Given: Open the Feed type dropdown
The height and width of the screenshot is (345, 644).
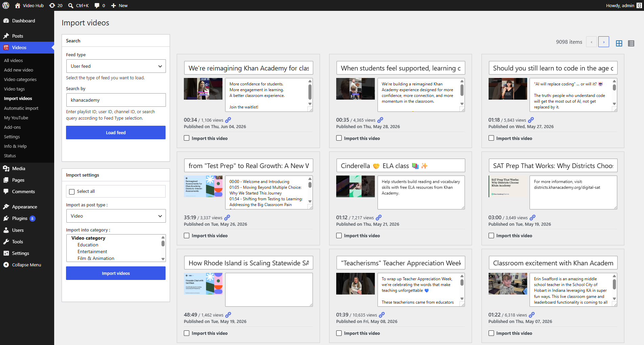Looking at the screenshot, I should click(116, 66).
